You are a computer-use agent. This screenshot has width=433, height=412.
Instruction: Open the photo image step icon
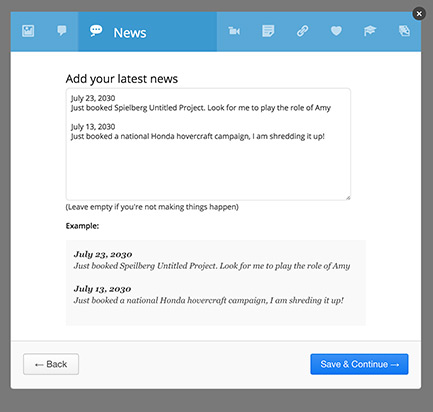click(x=28, y=31)
